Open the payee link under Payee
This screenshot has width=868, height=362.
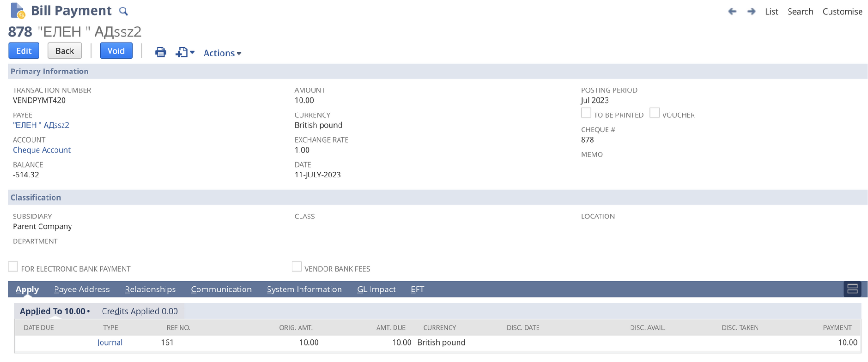pos(41,125)
